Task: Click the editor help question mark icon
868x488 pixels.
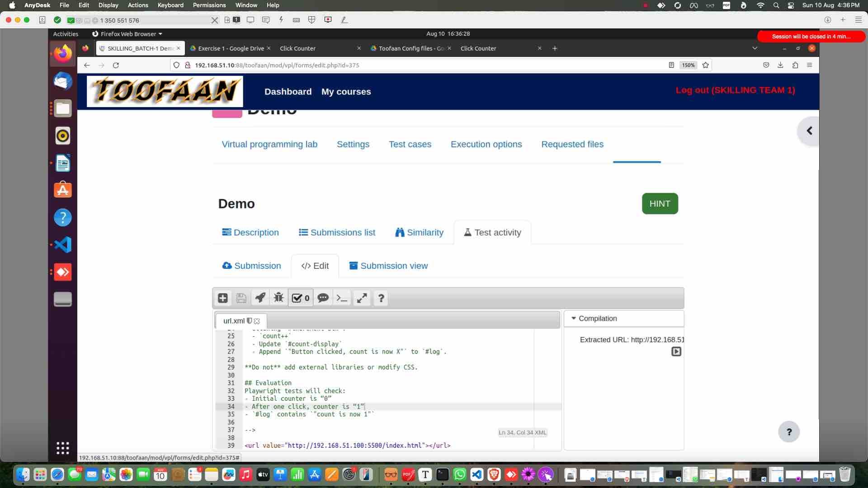Action: (x=381, y=298)
